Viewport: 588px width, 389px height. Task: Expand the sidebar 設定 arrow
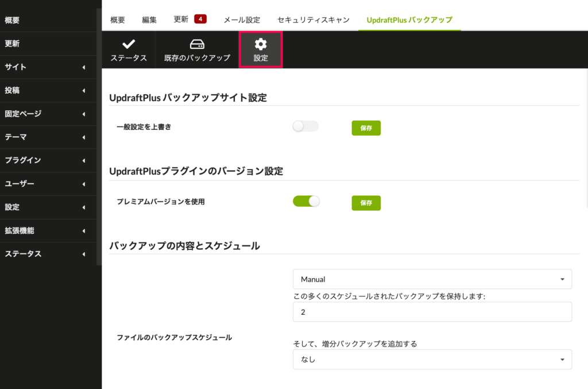(84, 207)
